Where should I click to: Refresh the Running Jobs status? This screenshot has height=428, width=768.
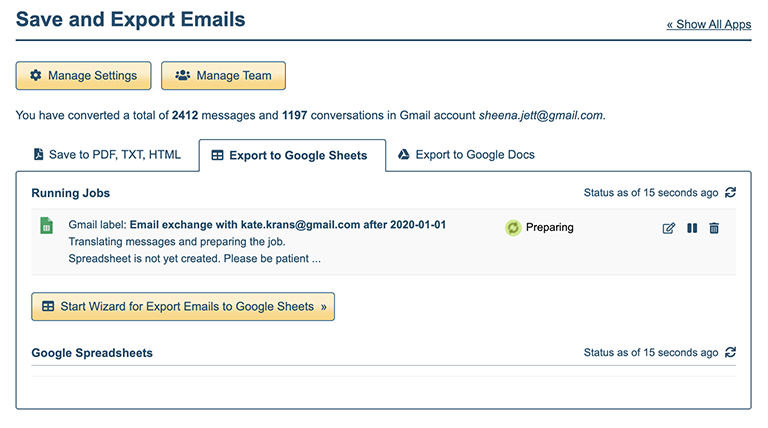click(x=730, y=192)
